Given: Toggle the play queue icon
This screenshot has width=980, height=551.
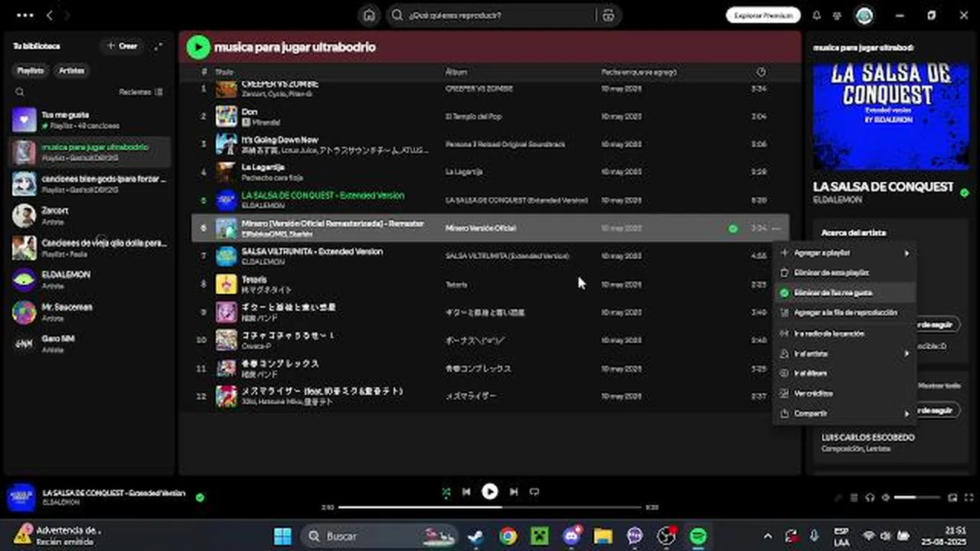Looking at the screenshot, I should (854, 497).
